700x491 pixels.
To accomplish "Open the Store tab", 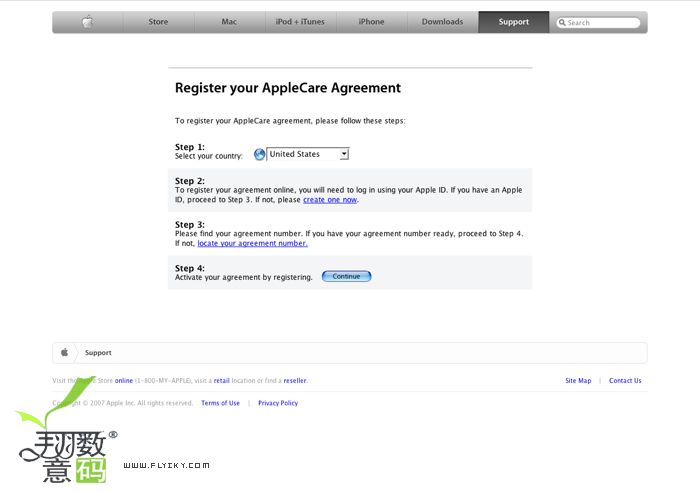I will coord(158,22).
